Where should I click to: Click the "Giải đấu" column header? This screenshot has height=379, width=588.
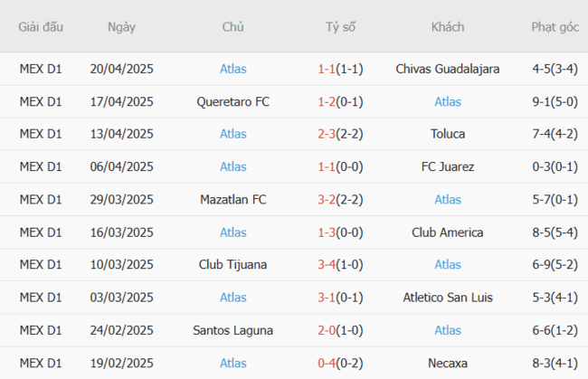[x=41, y=27]
